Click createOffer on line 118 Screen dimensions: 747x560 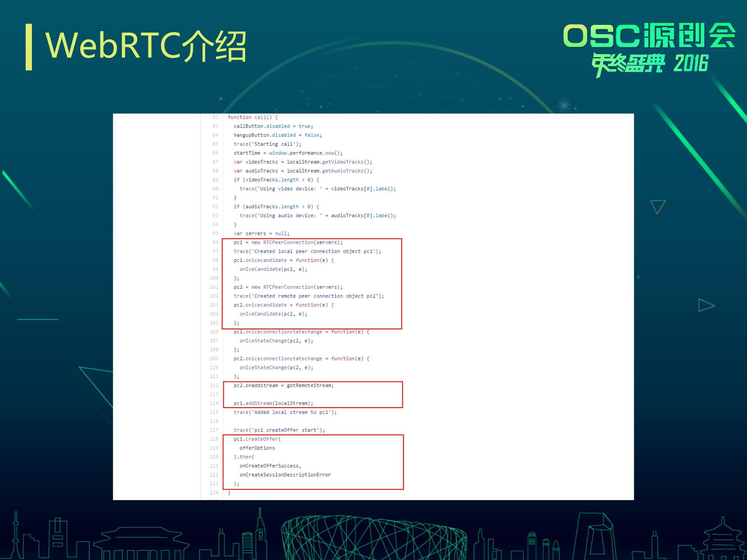[263, 439]
